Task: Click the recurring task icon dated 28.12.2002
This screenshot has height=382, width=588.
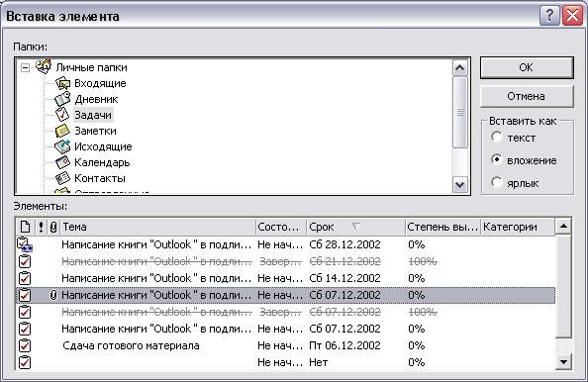Action: [x=25, y=244]
